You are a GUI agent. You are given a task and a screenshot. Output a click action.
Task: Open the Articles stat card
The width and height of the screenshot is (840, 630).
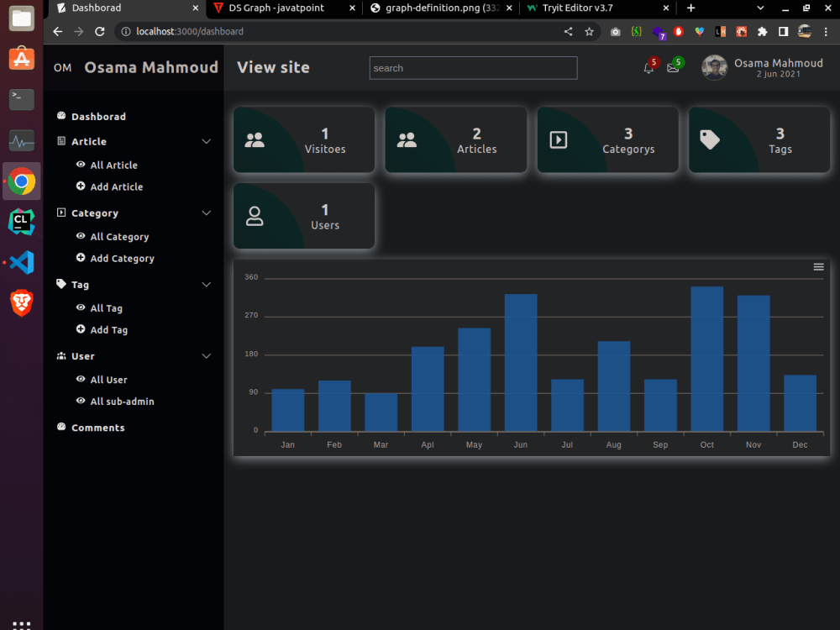(x=456, y=139)
